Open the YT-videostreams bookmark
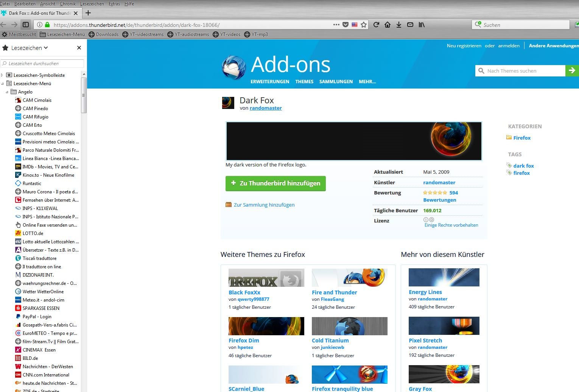Viewport: 579px width, 392px height. point(143,34)
